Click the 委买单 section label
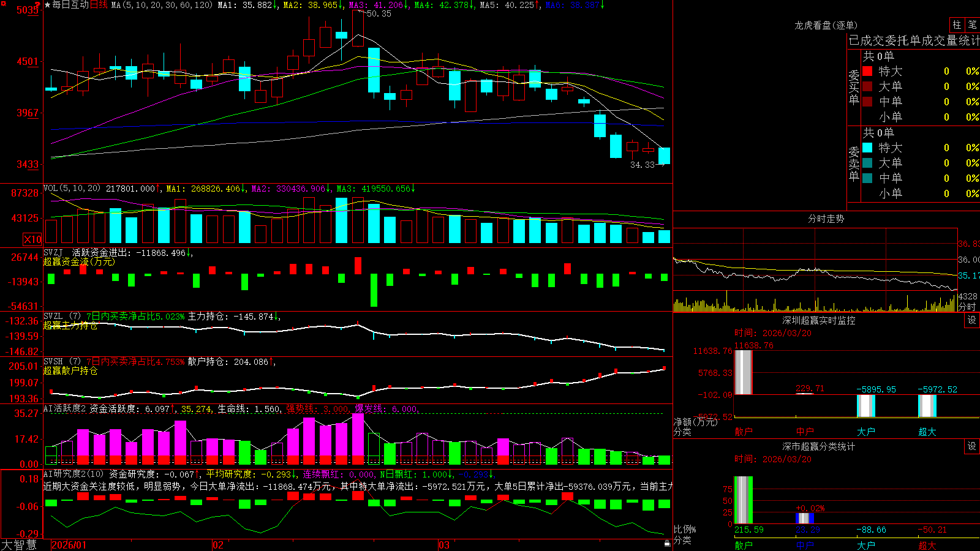 854,88
